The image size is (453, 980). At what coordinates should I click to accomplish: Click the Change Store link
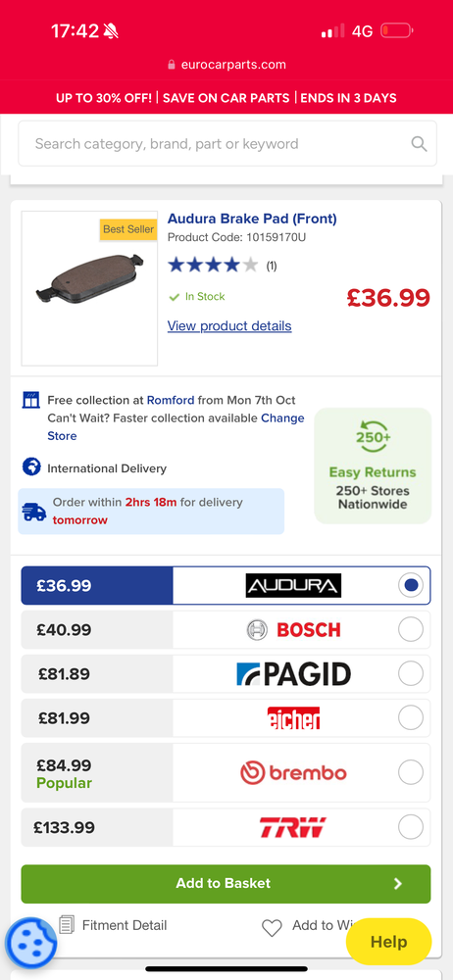pos(176,427)
